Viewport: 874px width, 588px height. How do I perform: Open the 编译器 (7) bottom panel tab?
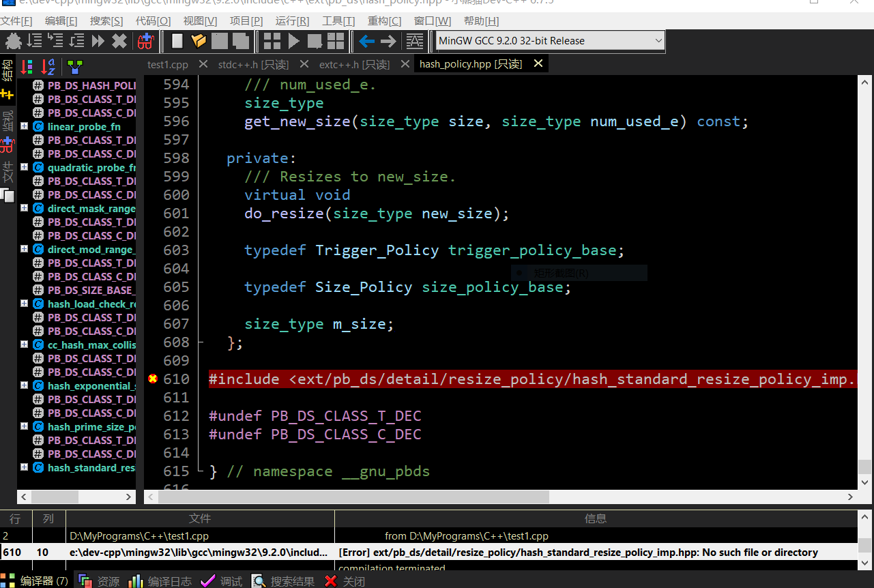pos(36,581)
